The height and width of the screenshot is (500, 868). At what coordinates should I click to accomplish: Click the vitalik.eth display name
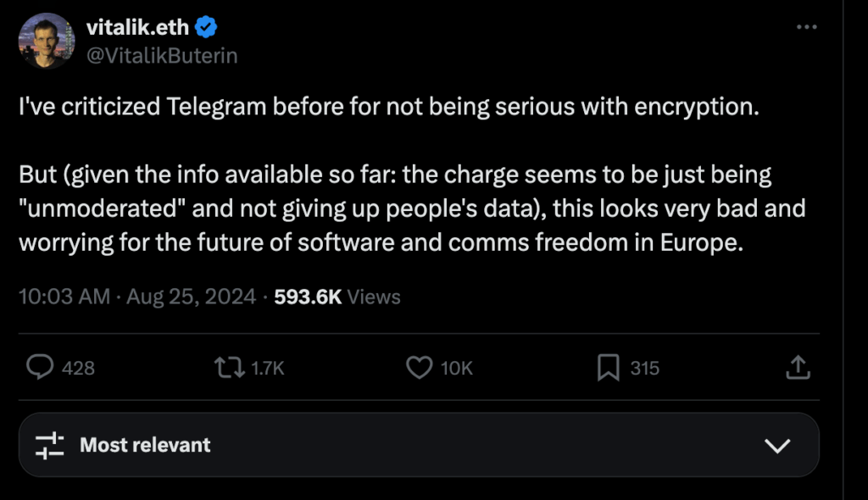(137, 27)
